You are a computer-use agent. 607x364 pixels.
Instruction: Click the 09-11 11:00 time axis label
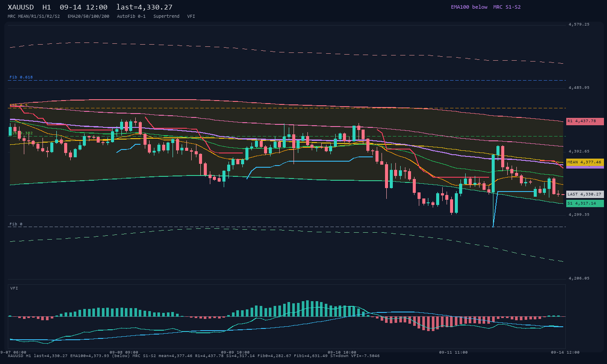pos(454,352)
